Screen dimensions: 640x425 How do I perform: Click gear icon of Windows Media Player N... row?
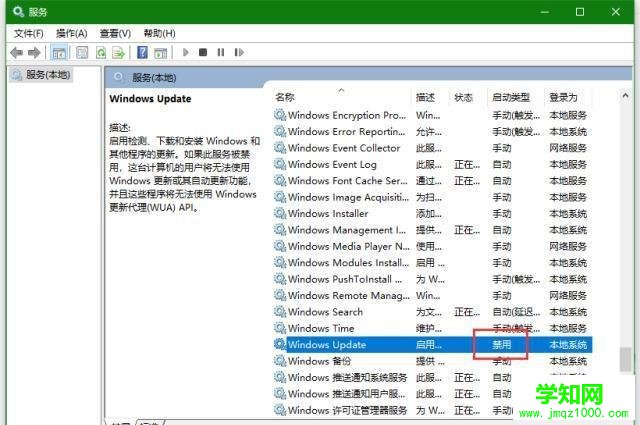click(x=280, y=246)
